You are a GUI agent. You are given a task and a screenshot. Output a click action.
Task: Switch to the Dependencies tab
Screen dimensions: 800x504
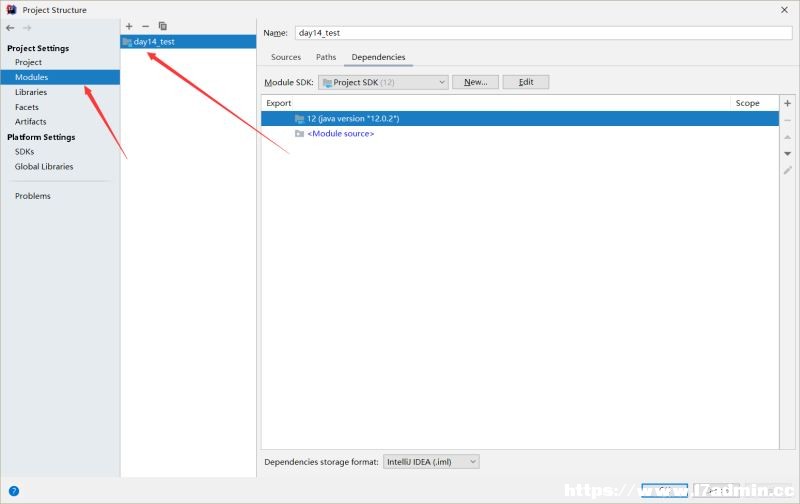pyautogui.click(x=378, y=57)
